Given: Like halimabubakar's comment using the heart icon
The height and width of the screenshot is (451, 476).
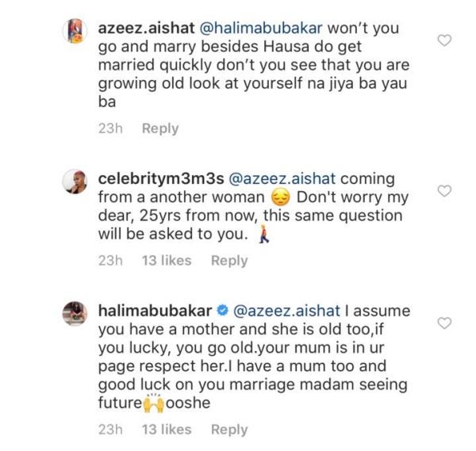Looking at the screenshot, I should (x=445, y=323).
